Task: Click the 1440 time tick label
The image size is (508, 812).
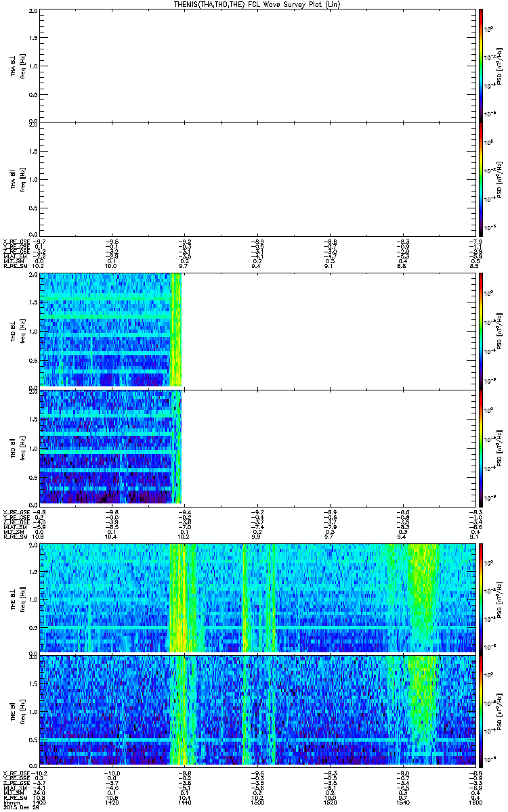Action: click(x=184, y=803)
